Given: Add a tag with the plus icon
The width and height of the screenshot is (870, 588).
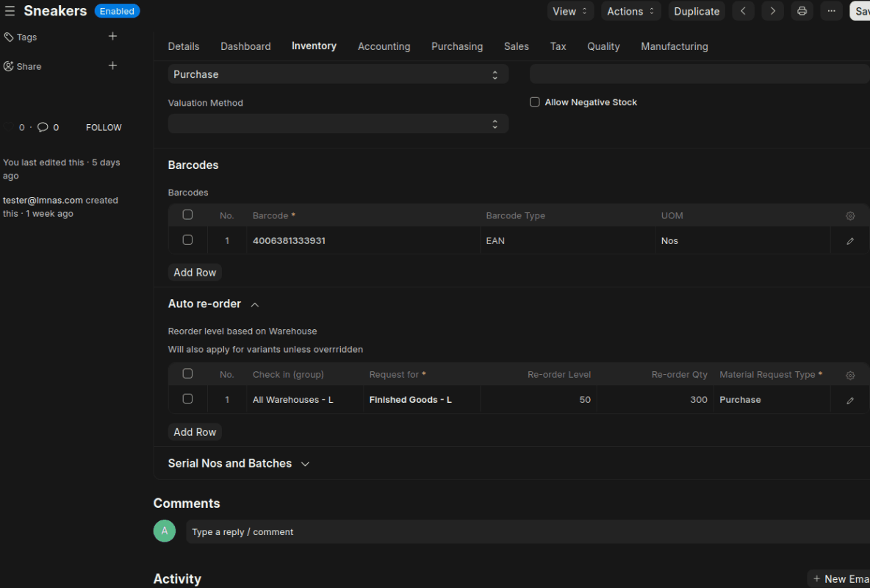Looking at the screenshot, I should point(112,36).
